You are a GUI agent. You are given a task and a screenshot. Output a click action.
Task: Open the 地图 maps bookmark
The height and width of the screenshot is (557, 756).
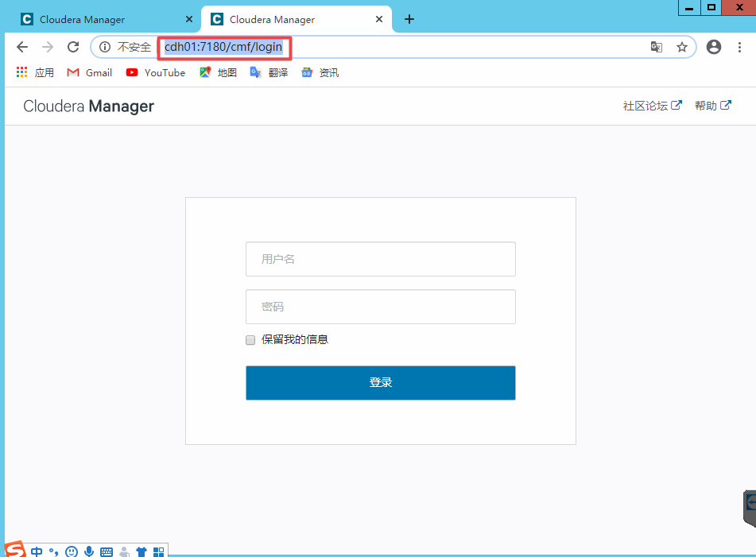pyautogui.click(x=219, y=73)
